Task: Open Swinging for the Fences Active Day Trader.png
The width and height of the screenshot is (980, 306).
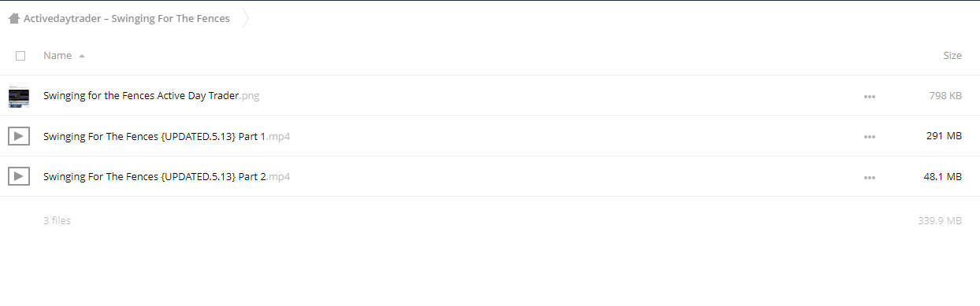Action: (x=151, y=96)
